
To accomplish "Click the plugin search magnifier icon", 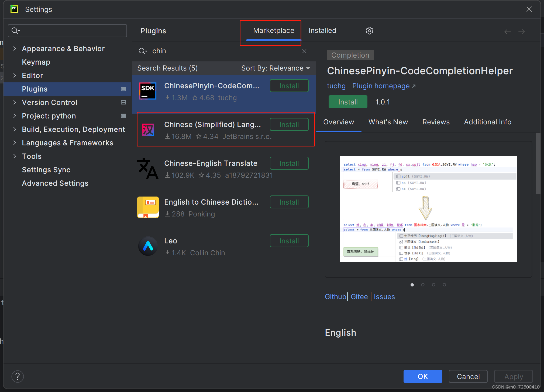I will pos(143,51).
